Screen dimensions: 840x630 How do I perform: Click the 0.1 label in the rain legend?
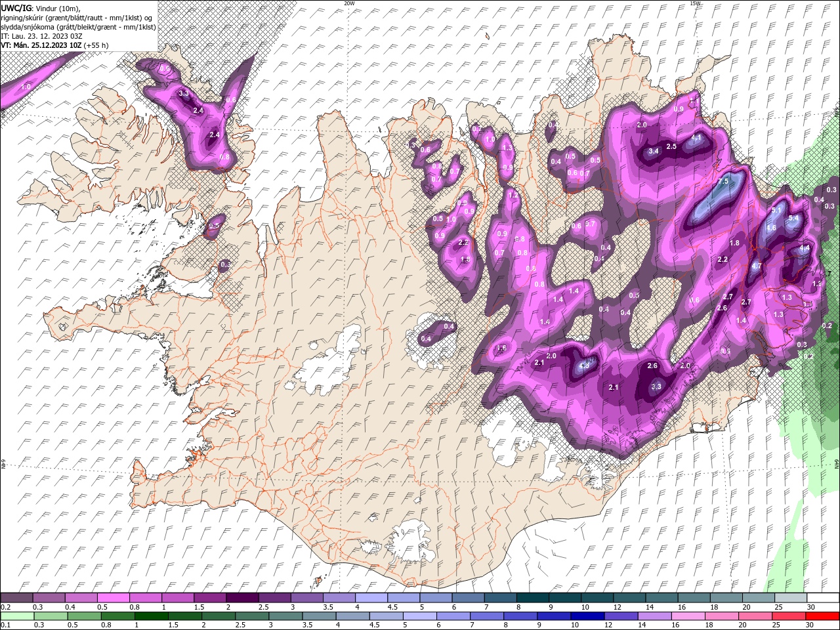[x=5, y=625]
